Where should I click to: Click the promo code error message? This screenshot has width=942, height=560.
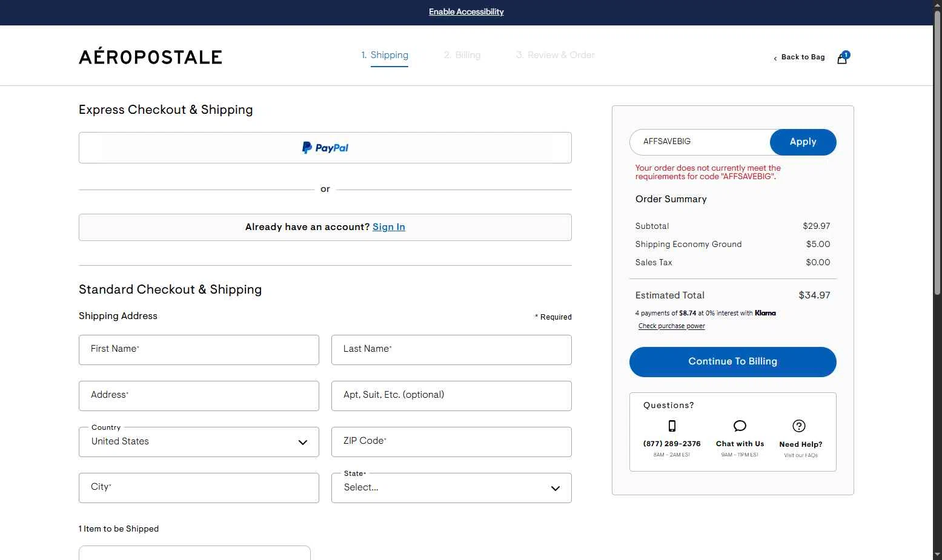coord(708,173)
